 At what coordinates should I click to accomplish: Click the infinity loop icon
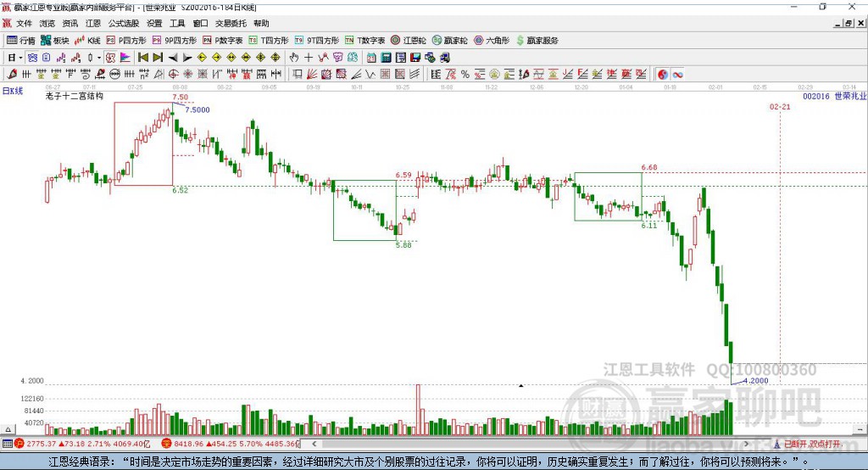677,75
